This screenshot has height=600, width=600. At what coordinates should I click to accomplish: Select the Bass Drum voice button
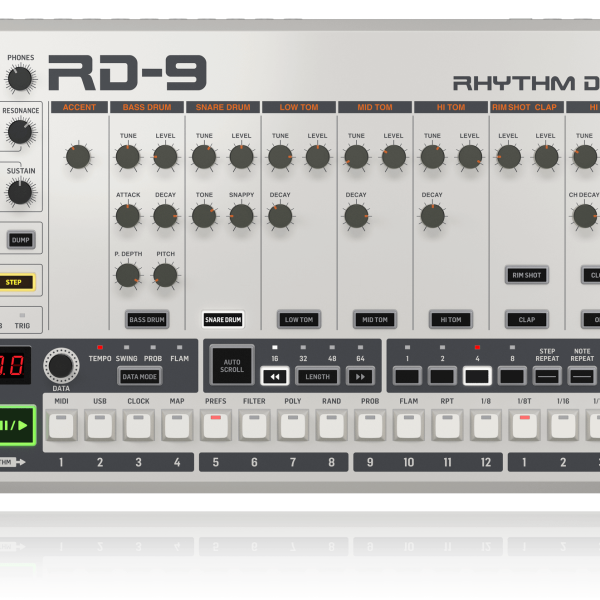147,320
